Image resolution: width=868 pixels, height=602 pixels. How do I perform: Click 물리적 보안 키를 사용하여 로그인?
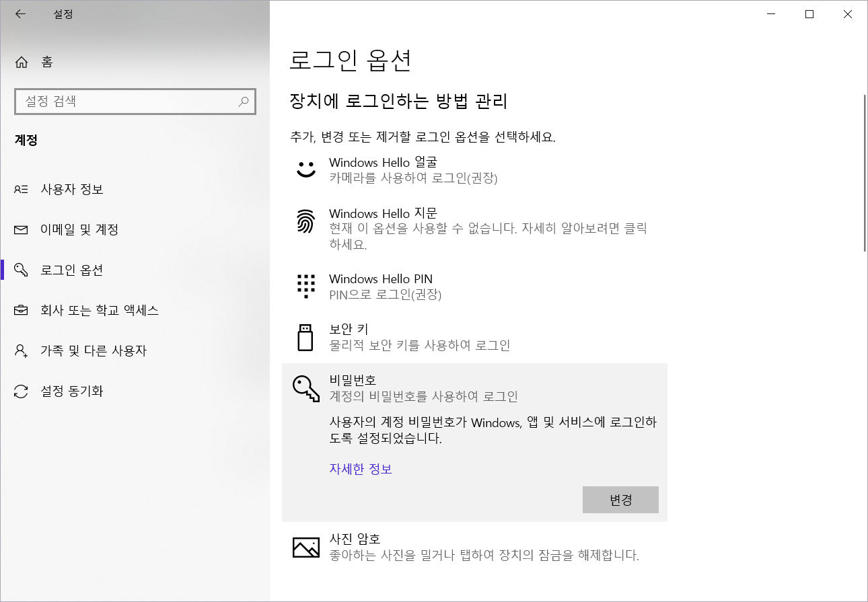(420, 346)
